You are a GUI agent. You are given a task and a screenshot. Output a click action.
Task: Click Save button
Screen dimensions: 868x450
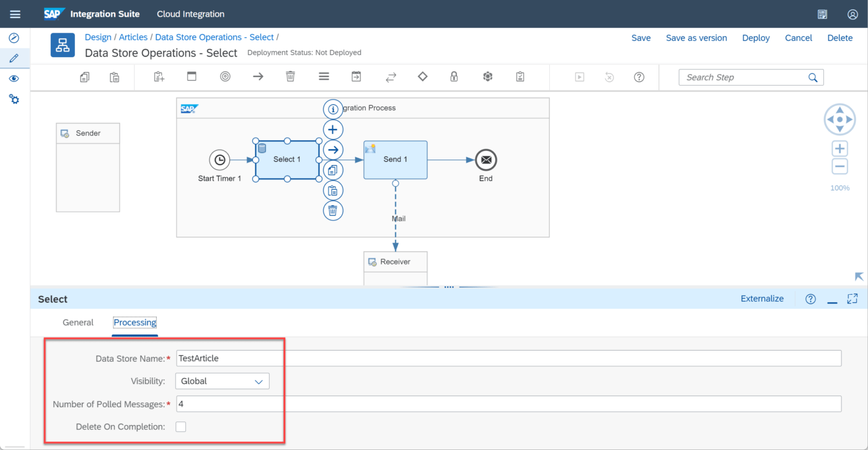pyautogui.click(x=641, y=38)
